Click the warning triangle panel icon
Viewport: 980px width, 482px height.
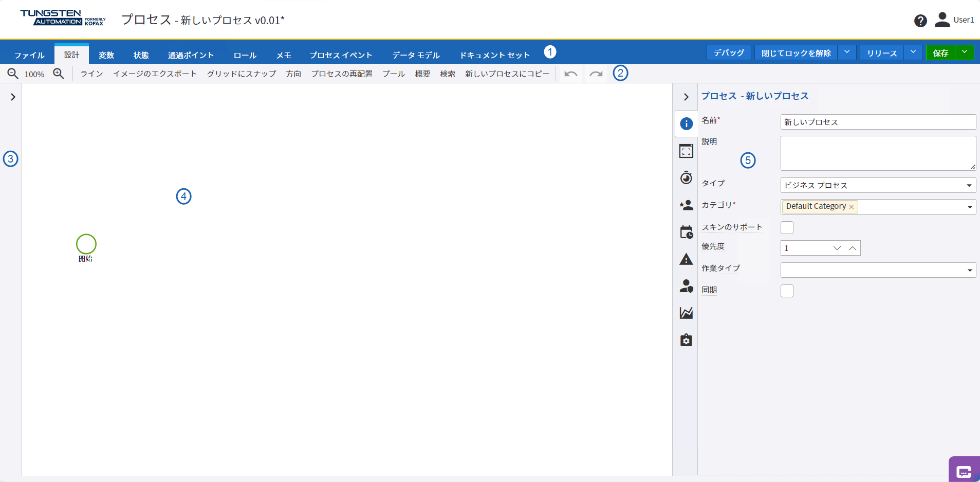pos(686,259)
